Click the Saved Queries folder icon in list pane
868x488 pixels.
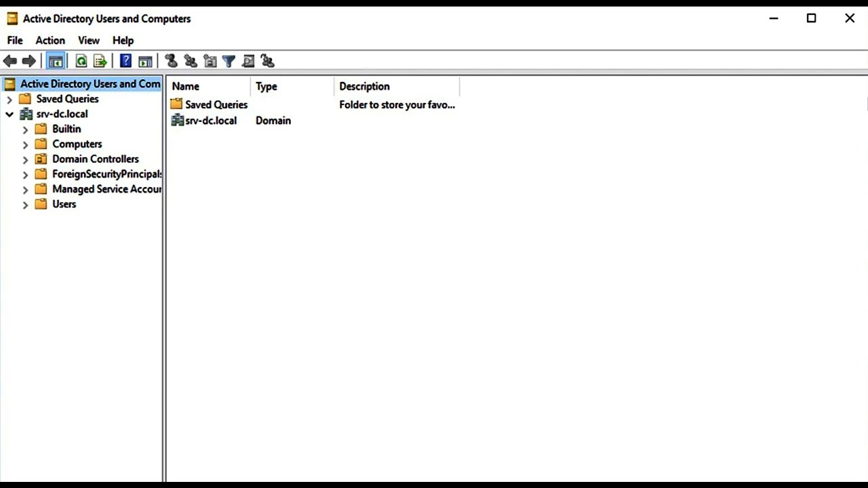pos(177,104)
